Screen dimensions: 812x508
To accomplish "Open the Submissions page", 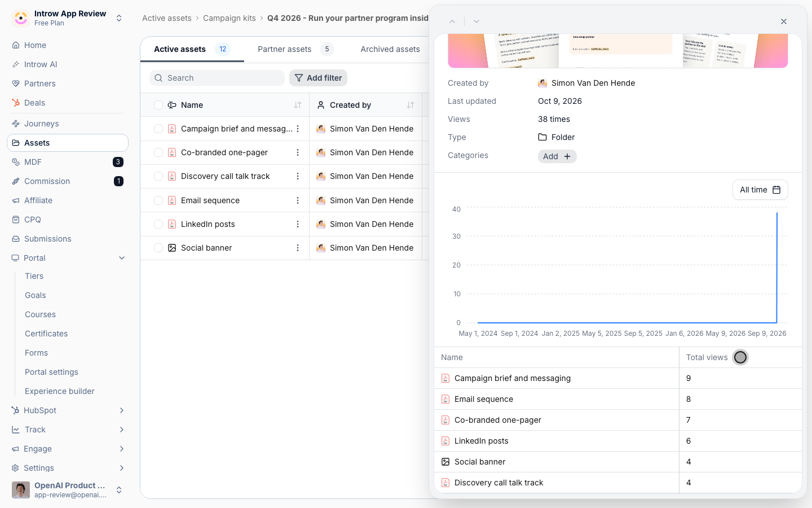I will click(68, 239).
